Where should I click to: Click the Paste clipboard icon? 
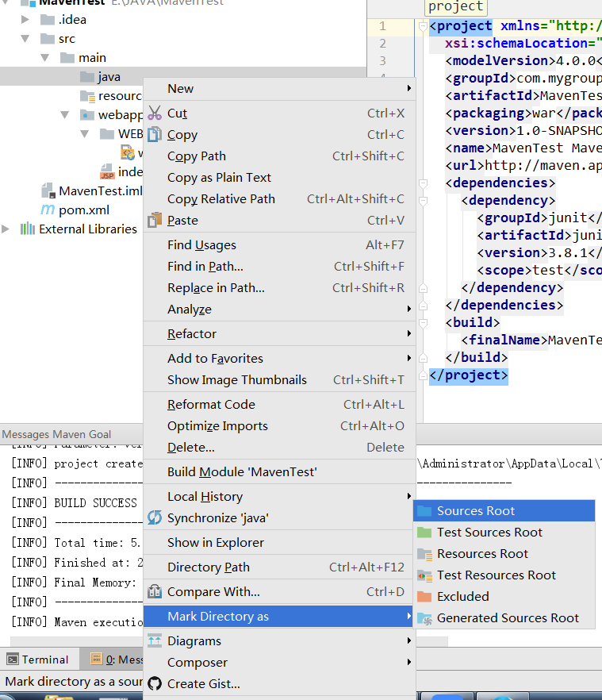(155, 220)
